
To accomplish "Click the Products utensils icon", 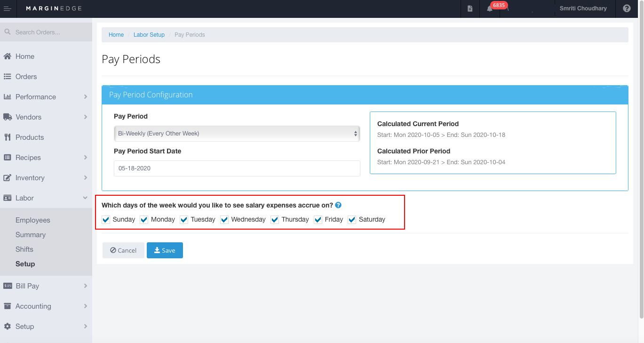I will point(8,137).
